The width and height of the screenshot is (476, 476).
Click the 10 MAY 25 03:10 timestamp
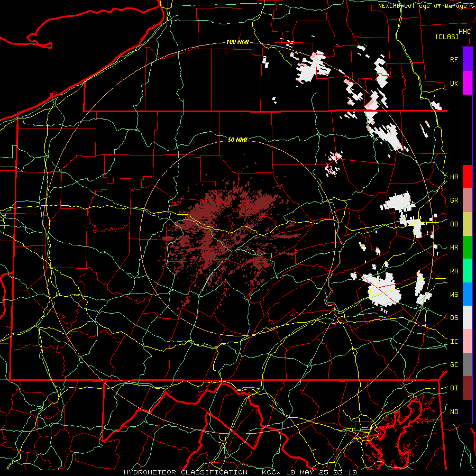tap(322, 472)
